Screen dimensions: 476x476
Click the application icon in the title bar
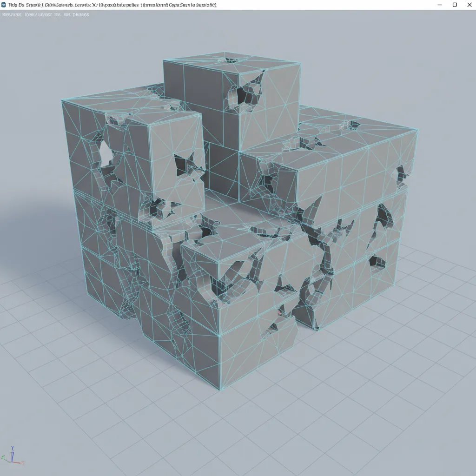pyautogui.click(x=5, y=5)
